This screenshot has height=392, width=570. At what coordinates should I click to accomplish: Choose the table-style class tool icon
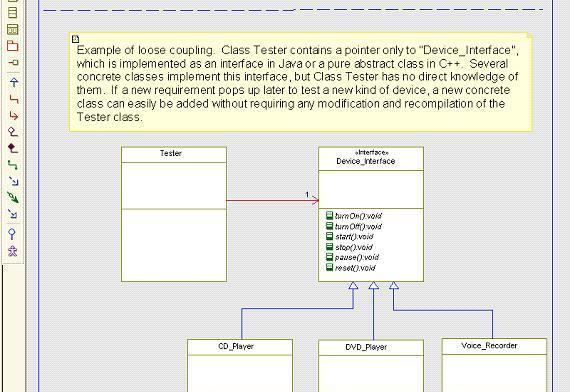click(13, 29)
